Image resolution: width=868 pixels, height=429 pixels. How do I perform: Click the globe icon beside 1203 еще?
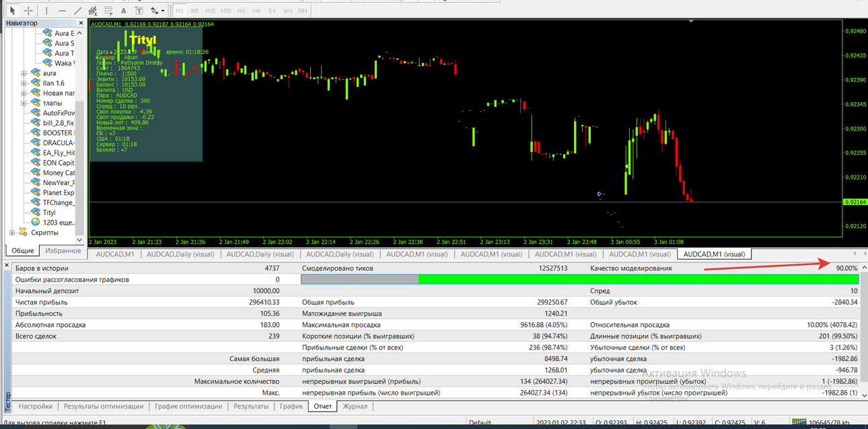pyautogui.click(x=36, y=222)
